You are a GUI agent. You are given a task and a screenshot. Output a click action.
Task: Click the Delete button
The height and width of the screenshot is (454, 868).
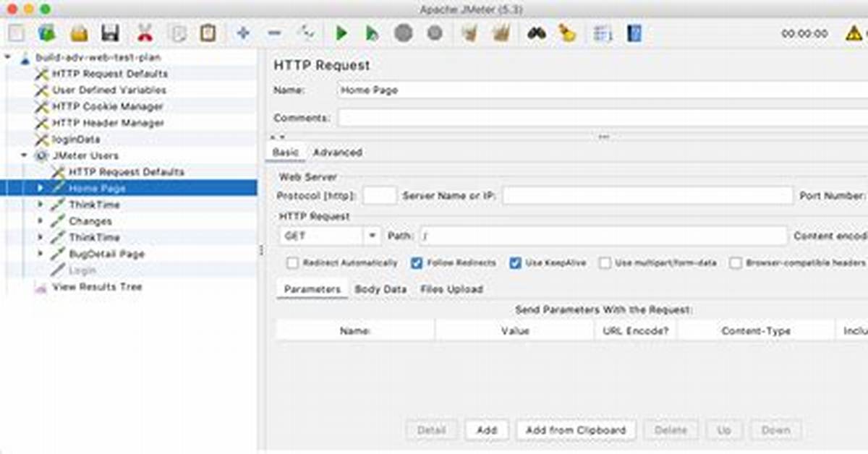coord(671,430)
